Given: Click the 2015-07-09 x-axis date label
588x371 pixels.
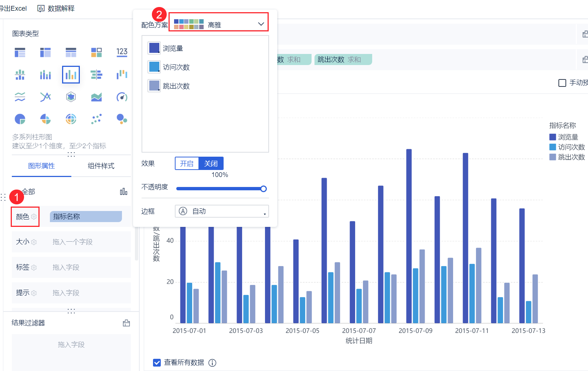Looking at the screenshot, I should pos(415,331).
